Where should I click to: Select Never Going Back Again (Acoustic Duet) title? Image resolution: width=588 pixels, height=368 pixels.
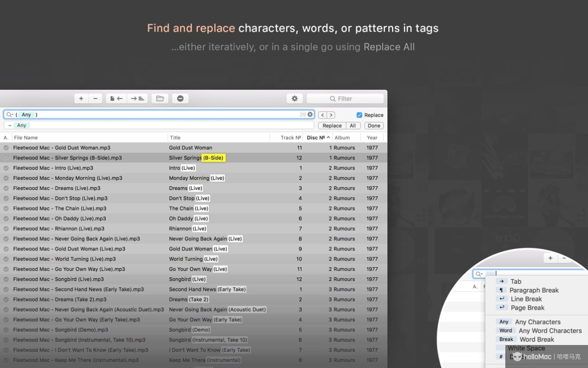point(218,310)
